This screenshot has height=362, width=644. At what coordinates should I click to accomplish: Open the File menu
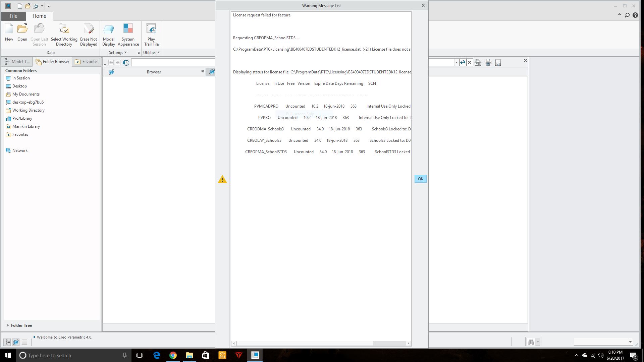13,16
